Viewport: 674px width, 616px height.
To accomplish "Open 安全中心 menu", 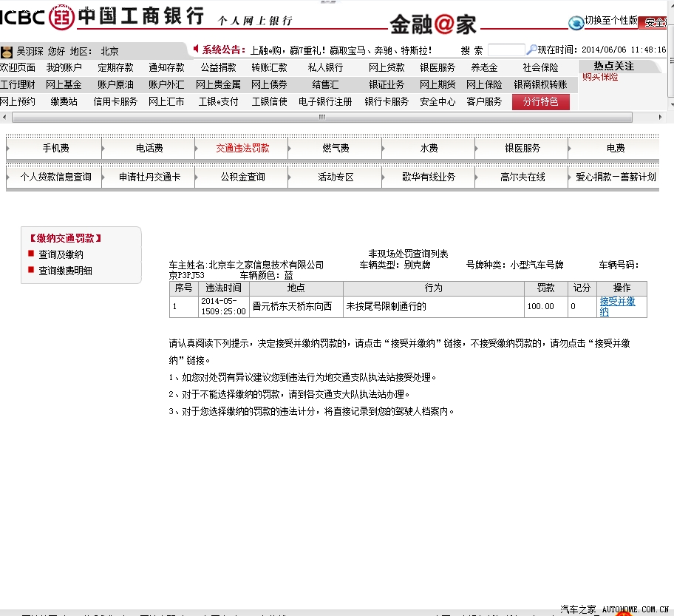I will pyautogui.click(x=438, y=101).
